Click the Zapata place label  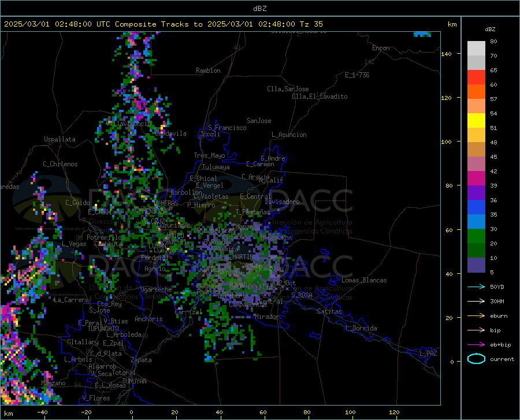pyautogui.click(x=142, y=360)
